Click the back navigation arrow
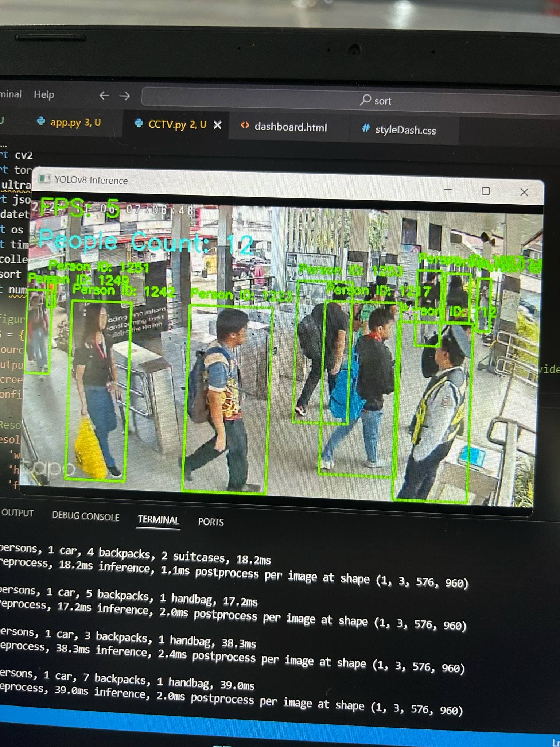 104,96
